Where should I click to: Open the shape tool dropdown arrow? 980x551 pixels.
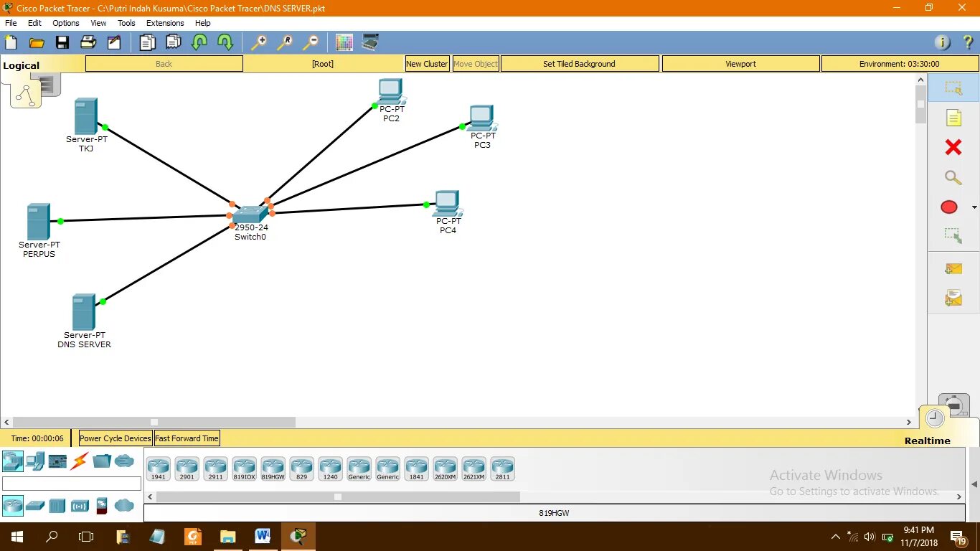[974, 207]
